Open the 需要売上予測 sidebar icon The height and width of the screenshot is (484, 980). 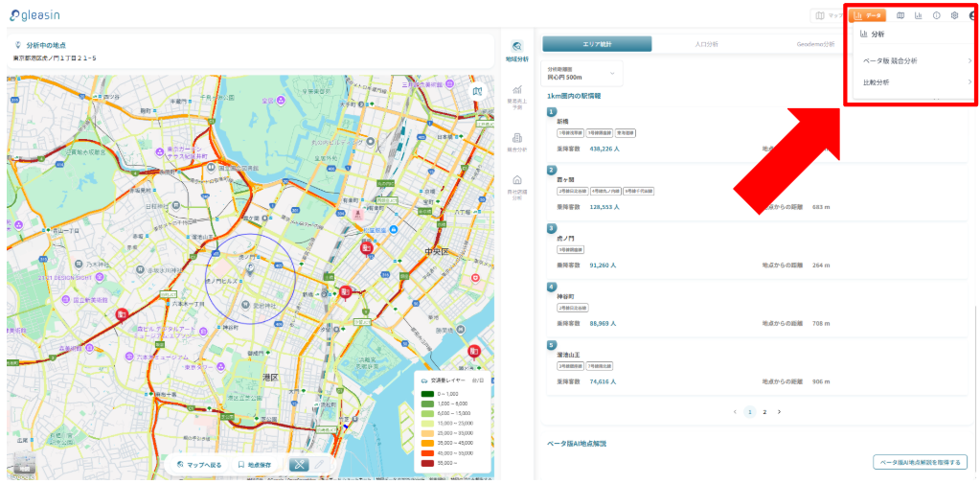tap(517, 96)
